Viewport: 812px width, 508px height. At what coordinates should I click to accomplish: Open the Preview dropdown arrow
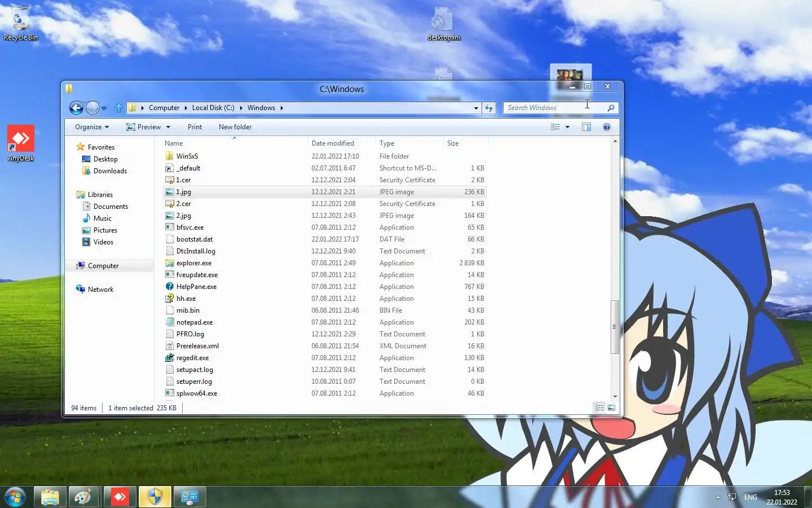click(x=168, y=127)
